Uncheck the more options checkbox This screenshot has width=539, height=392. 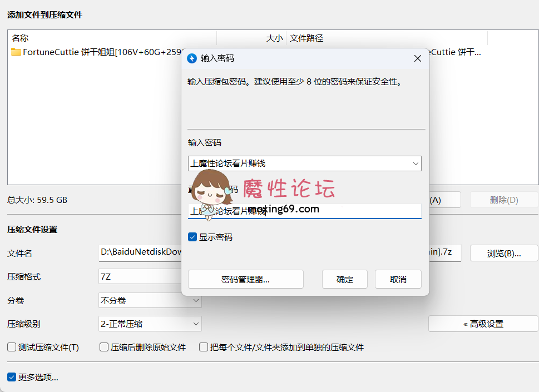point(12,378)
